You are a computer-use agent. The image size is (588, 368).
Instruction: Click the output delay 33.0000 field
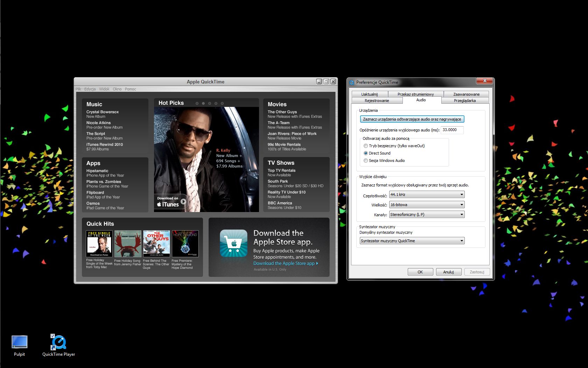452,130
